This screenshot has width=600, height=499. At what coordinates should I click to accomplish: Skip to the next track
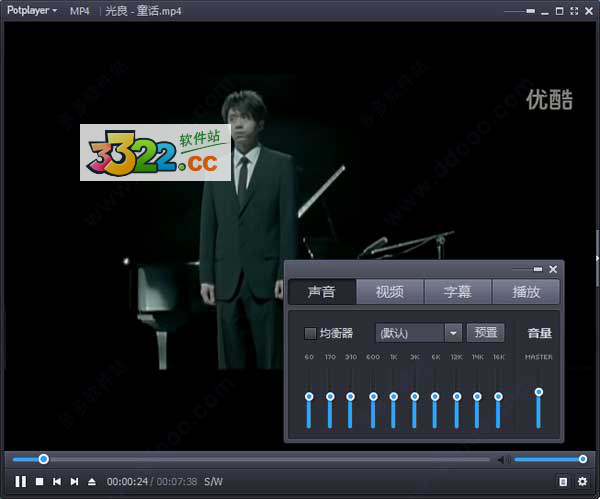tap(74, 481)
